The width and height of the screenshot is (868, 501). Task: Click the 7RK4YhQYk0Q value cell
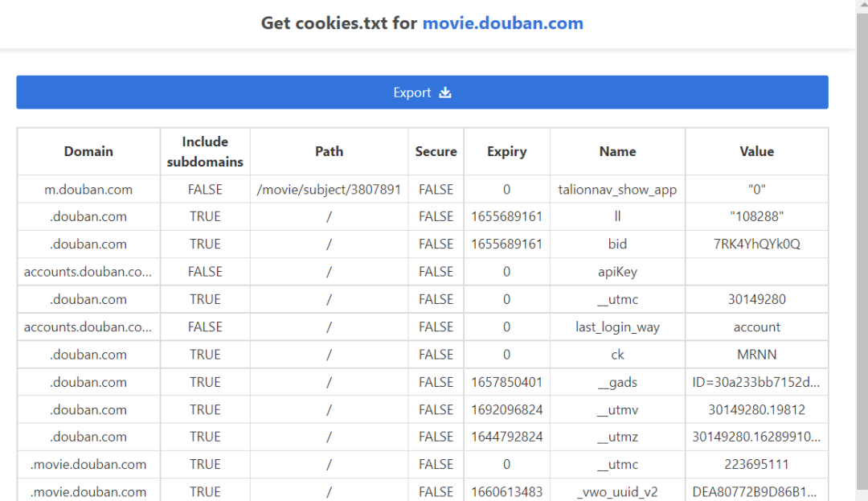tap(757, 244)
